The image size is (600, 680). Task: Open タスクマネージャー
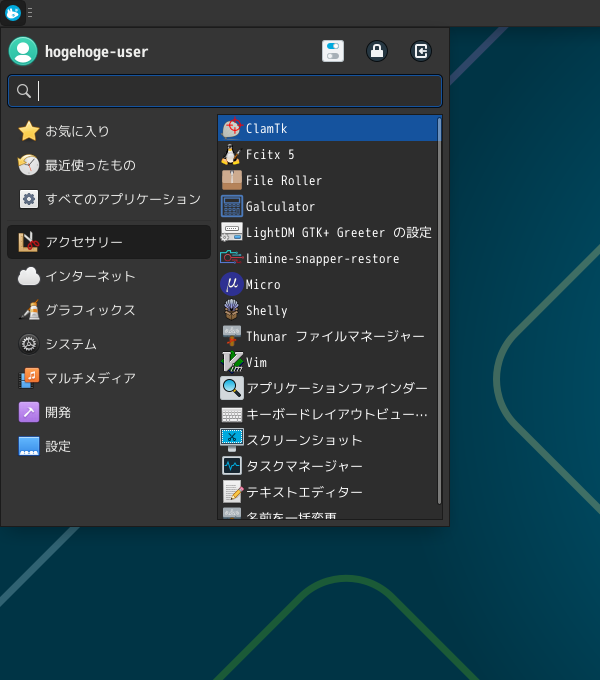point(304,466)
